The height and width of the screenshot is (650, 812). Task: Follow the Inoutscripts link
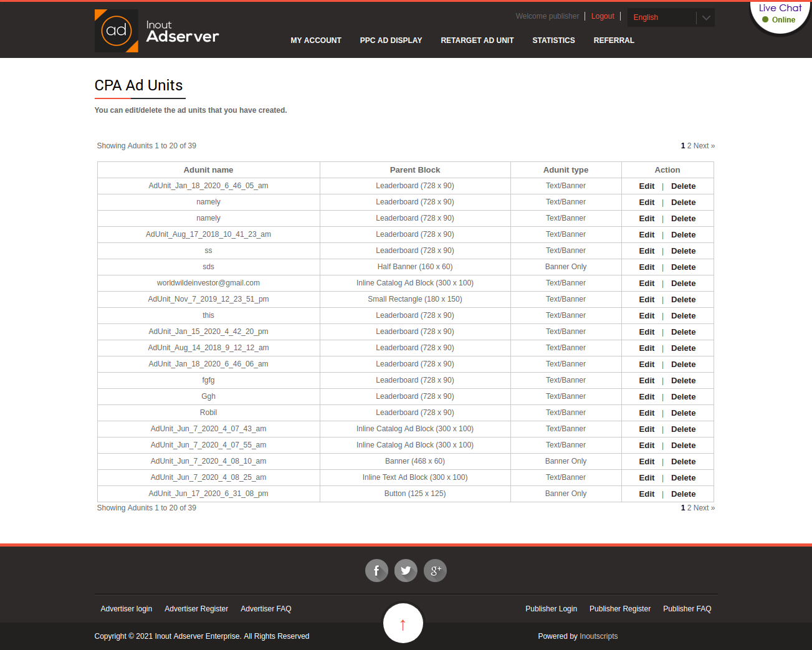599,636
